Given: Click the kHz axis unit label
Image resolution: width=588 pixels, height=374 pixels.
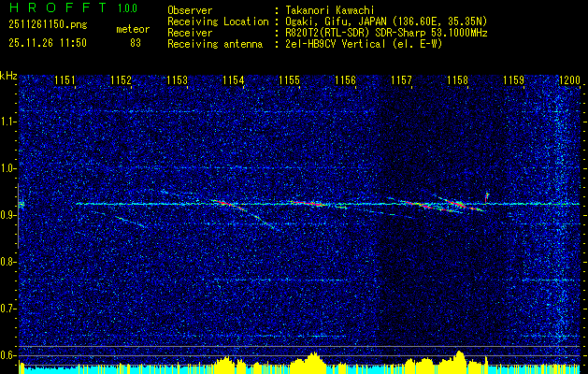Looking at the screenshot, I should click(8, 76).
